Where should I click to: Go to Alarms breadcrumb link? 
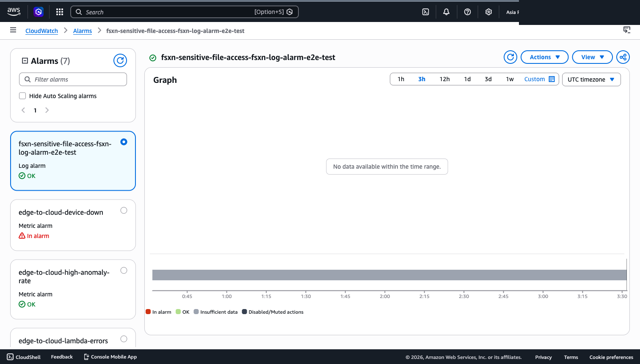click(x=83, y=31)
